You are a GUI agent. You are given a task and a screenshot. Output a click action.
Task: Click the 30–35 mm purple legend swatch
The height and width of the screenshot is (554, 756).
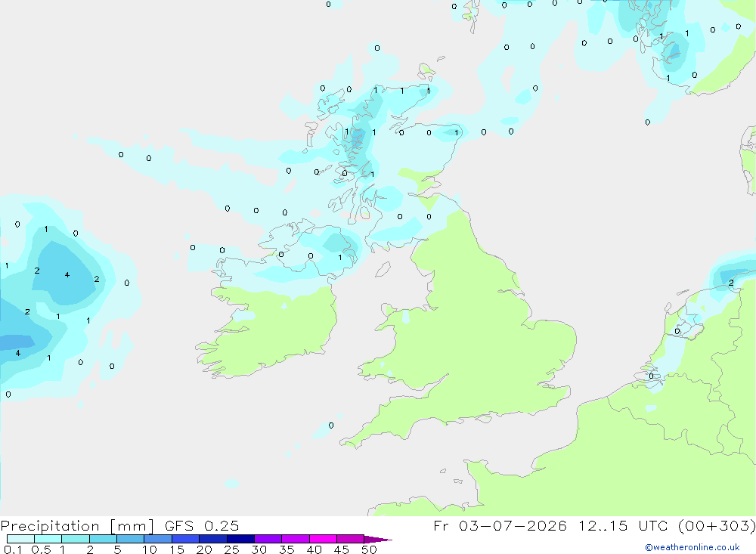(268, 539)
